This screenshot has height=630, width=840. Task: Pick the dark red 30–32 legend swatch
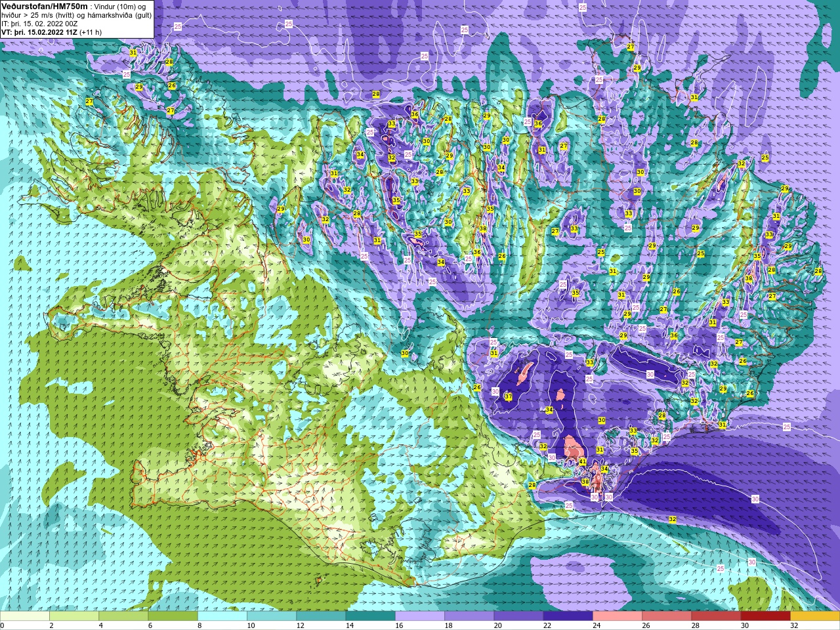(x=766, y=616)
